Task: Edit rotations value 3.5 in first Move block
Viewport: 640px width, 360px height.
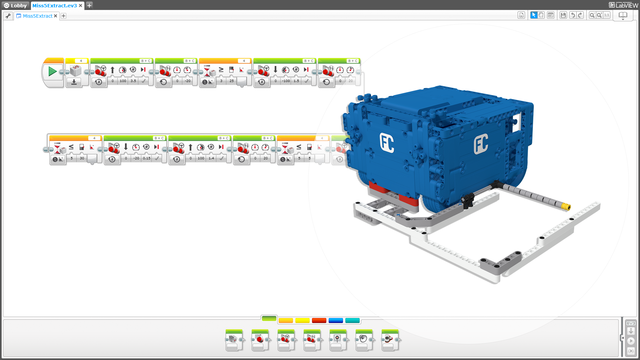Action: 133,81
